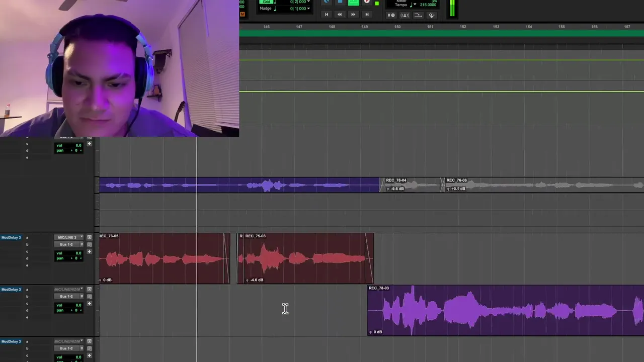
Task: Click fade-out at end of REC_73-05
Action: click(226, 258)
